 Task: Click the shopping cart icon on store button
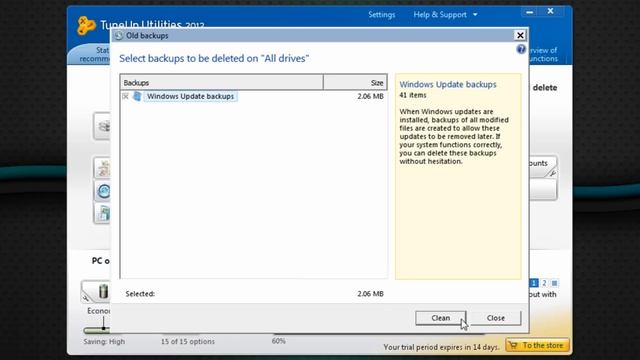coord(513,345)
